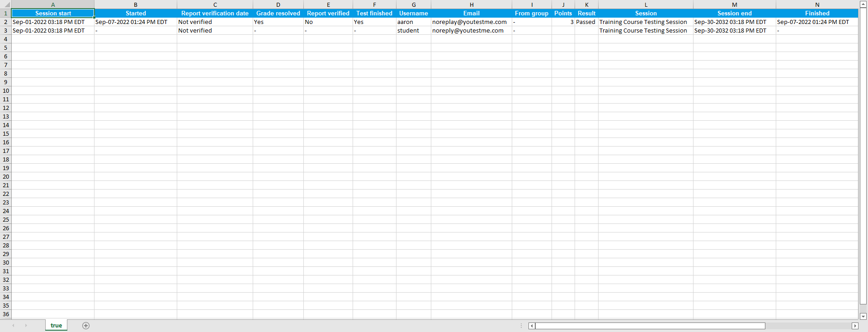This screenshot has height=332, width=868.
Task: Select the "Result" header cell
Action: [587, 13]
